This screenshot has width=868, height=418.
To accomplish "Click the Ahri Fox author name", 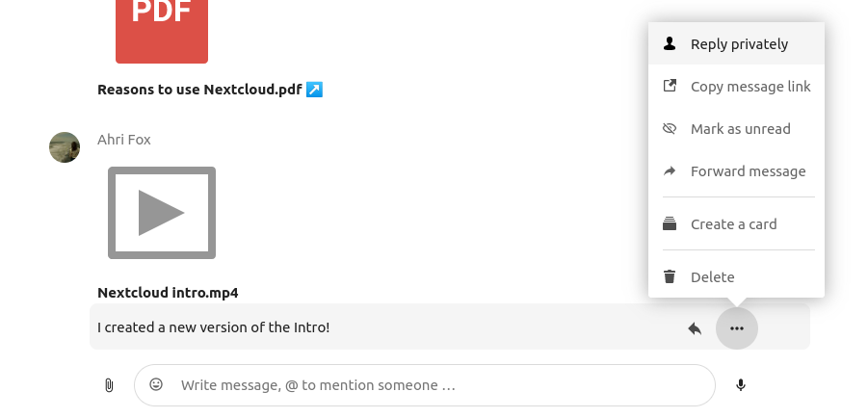I will click(124, 140).
